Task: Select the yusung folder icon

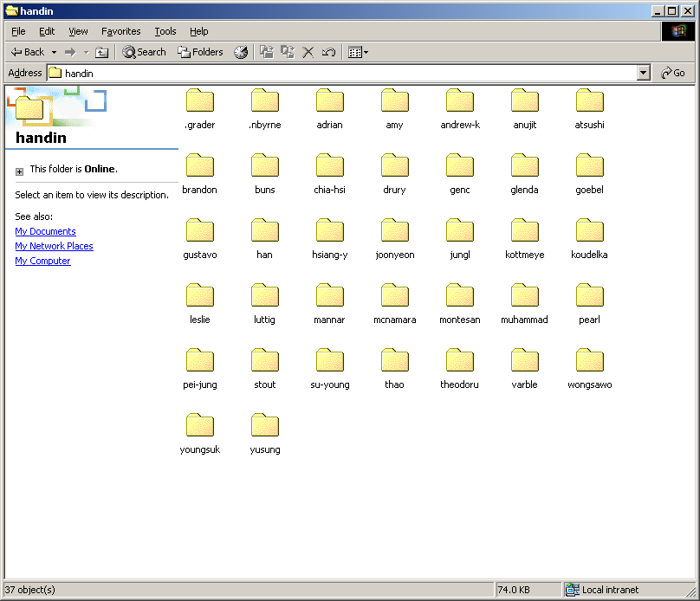Action: 265,426
